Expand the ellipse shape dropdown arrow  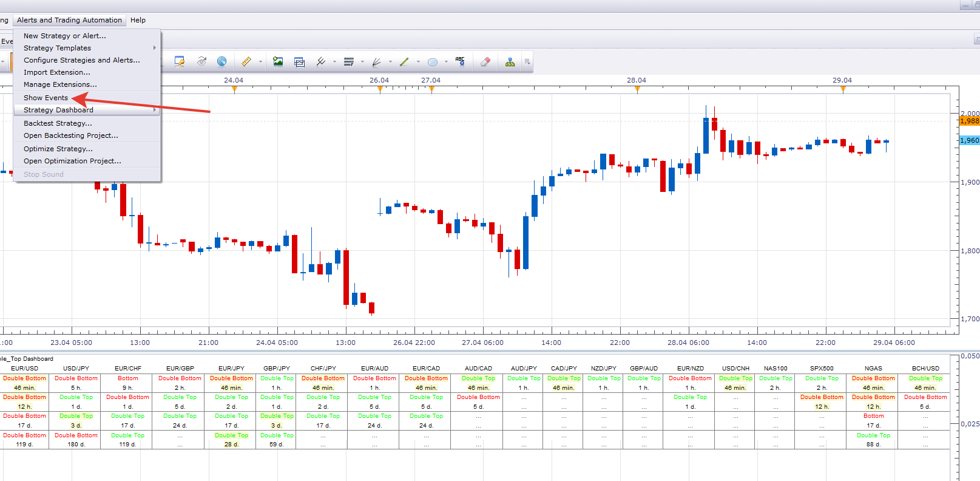point(446,61)
